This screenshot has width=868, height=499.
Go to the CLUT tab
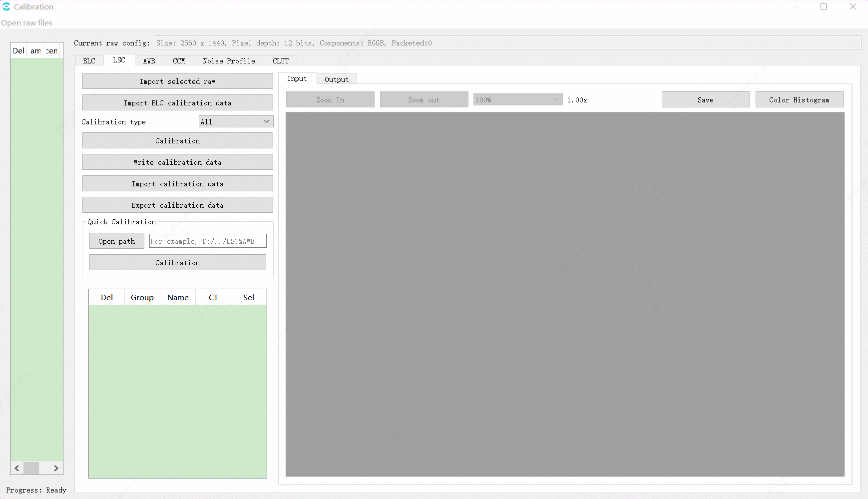tap(281, 60)
